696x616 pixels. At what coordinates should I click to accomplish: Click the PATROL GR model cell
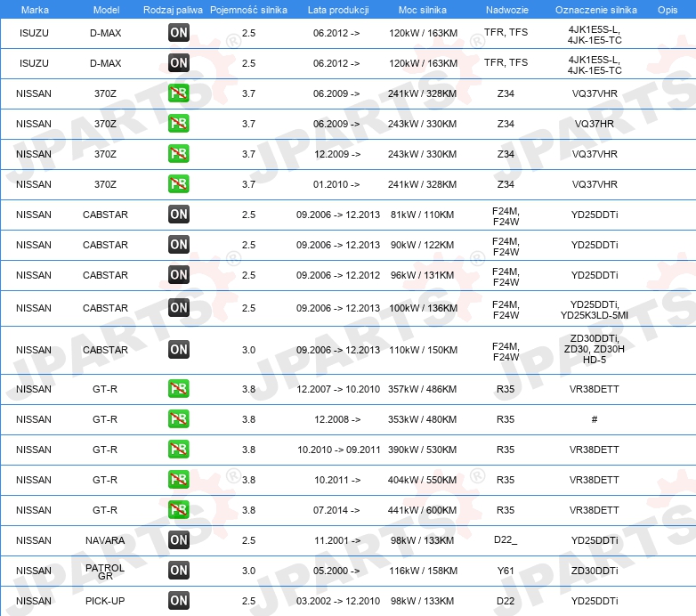point(105,571)
